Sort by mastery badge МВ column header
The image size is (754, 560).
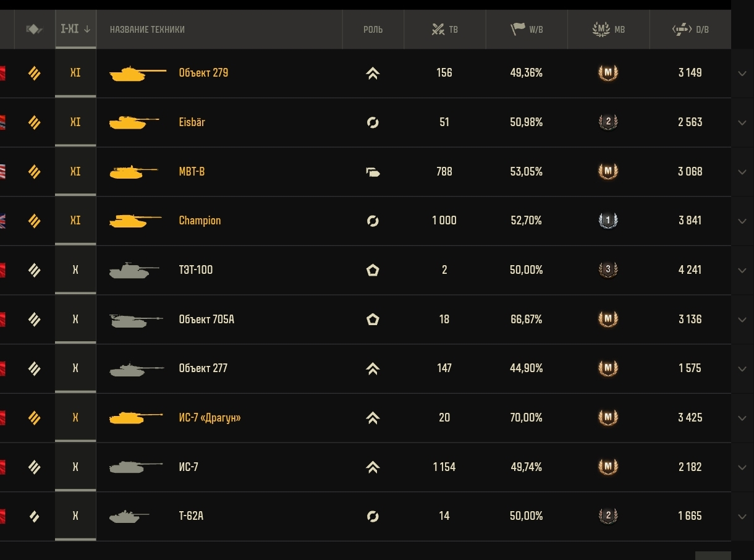pyautogui.click(x=608, y=29)
